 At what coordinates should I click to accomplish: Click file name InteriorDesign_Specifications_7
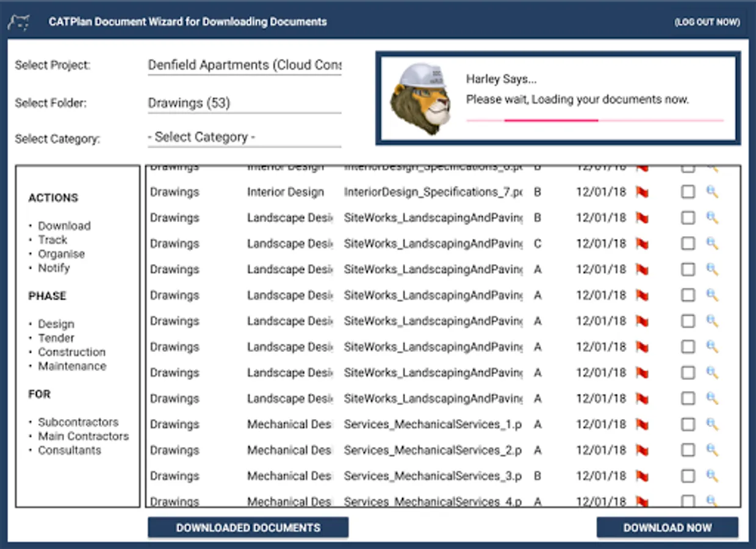point(433,192)
